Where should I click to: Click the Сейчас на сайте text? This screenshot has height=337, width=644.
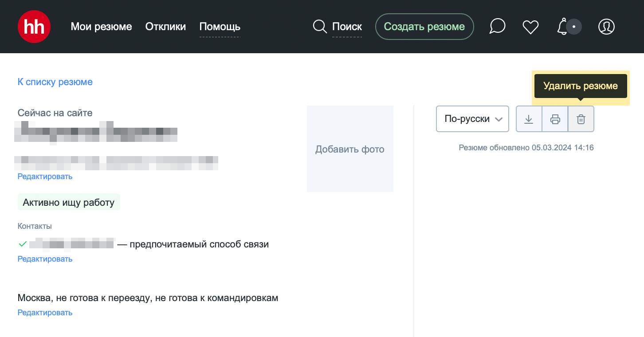(x=55, y=113)
